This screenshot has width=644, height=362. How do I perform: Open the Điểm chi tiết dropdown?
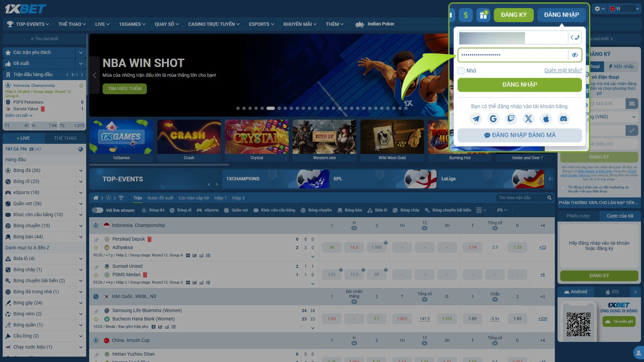coord(19,116)
